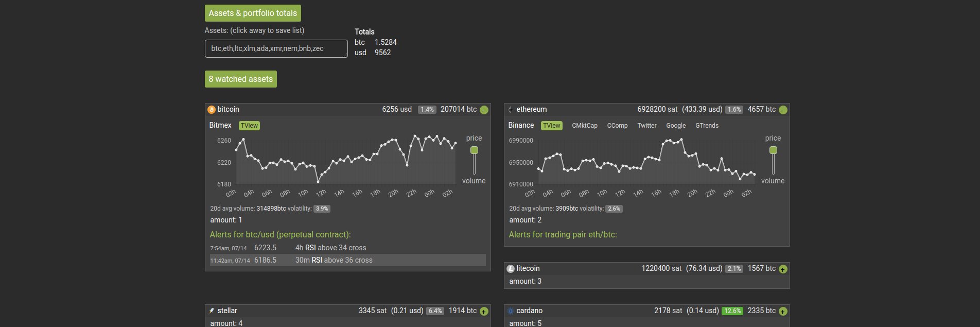This screenshot has width=980, height=327.
Task: Click the ethereum price chart line
Action: 646,158
